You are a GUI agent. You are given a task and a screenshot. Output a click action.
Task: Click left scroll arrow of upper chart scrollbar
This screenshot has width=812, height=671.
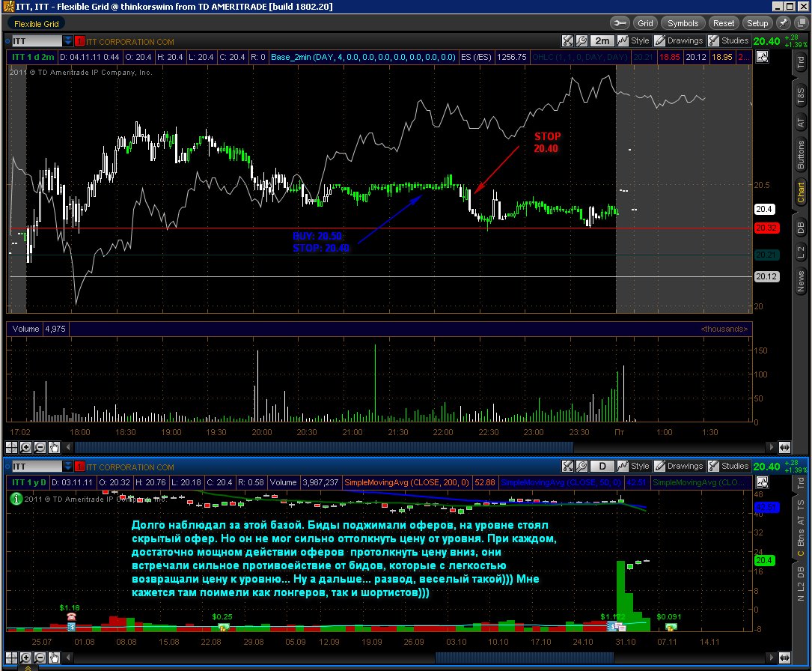(x=68, y=447)
